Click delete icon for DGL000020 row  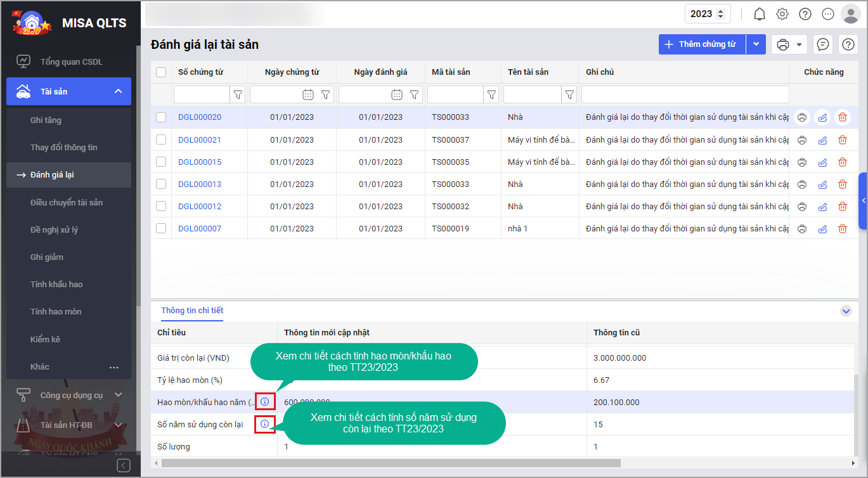[842, 117]
